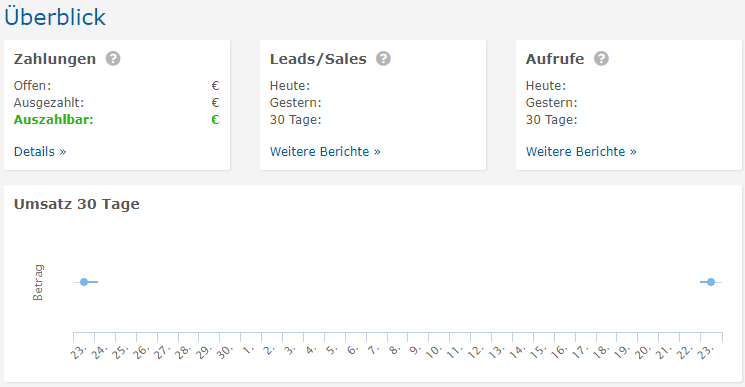Open the Details link under Zahlungen
This screenshot has width=745, height=387.
point(40,151)
